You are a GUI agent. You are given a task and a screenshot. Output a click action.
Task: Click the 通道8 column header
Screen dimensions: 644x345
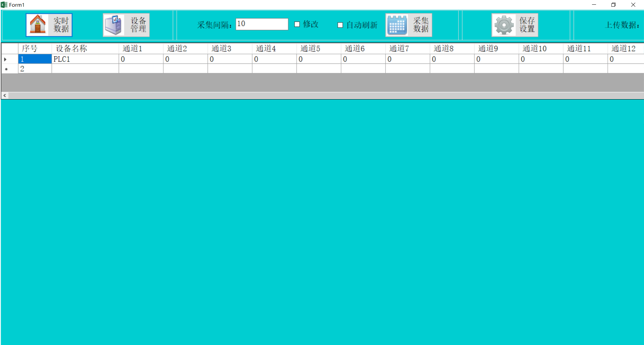coord(452,49)
